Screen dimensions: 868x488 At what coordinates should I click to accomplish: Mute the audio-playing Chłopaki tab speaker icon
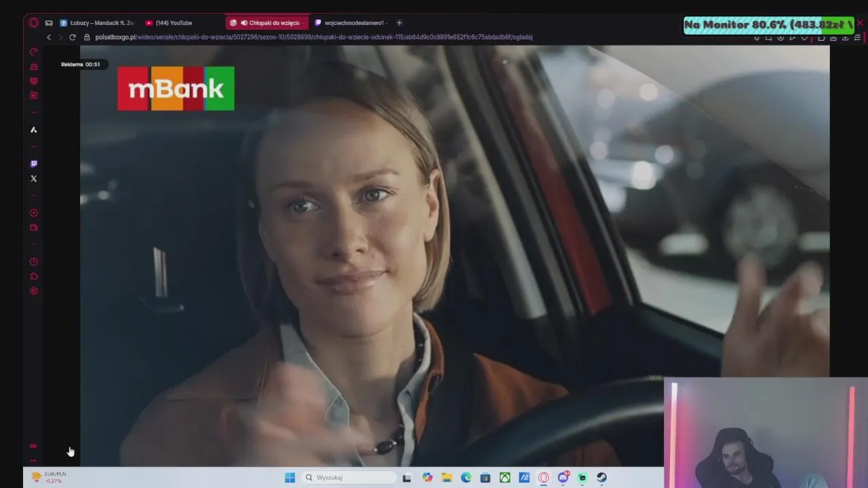click(x=243, y=23)
